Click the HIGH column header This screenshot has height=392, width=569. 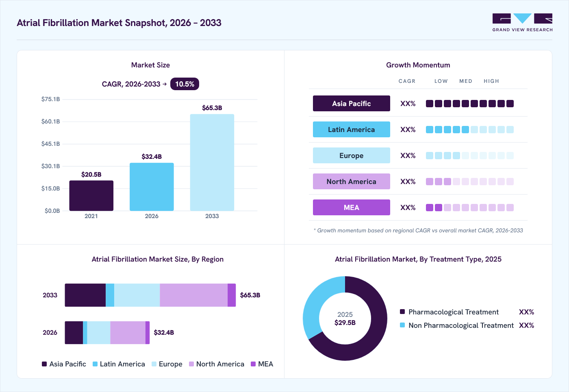[491, 81]
